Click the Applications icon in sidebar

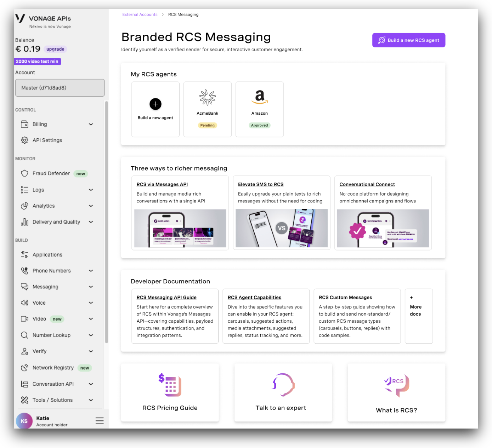24,254
